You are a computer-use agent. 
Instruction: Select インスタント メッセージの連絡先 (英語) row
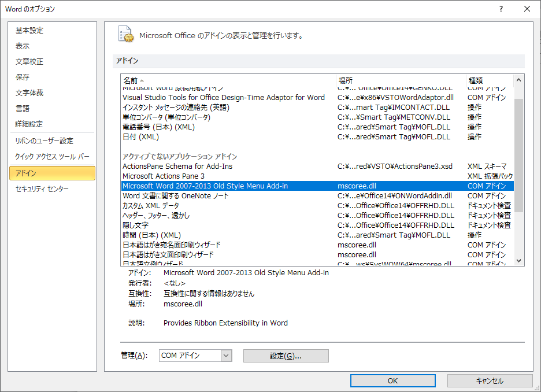tap(317, 108)
